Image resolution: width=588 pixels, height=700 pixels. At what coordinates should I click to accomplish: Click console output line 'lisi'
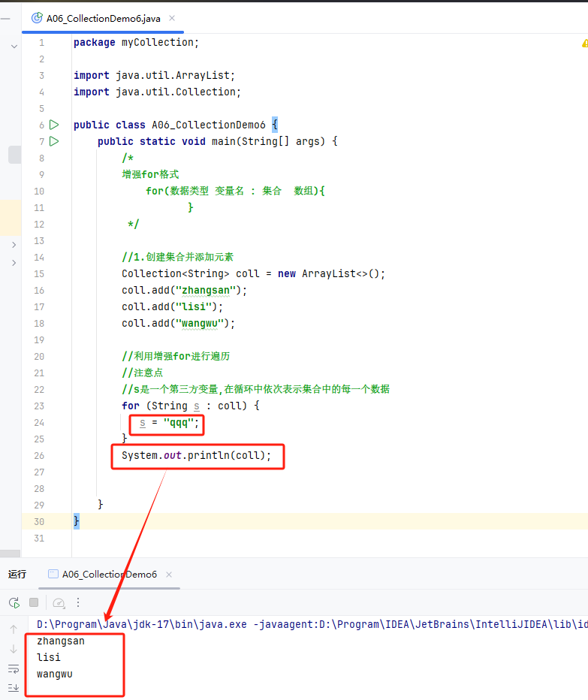tap(49, 658)
